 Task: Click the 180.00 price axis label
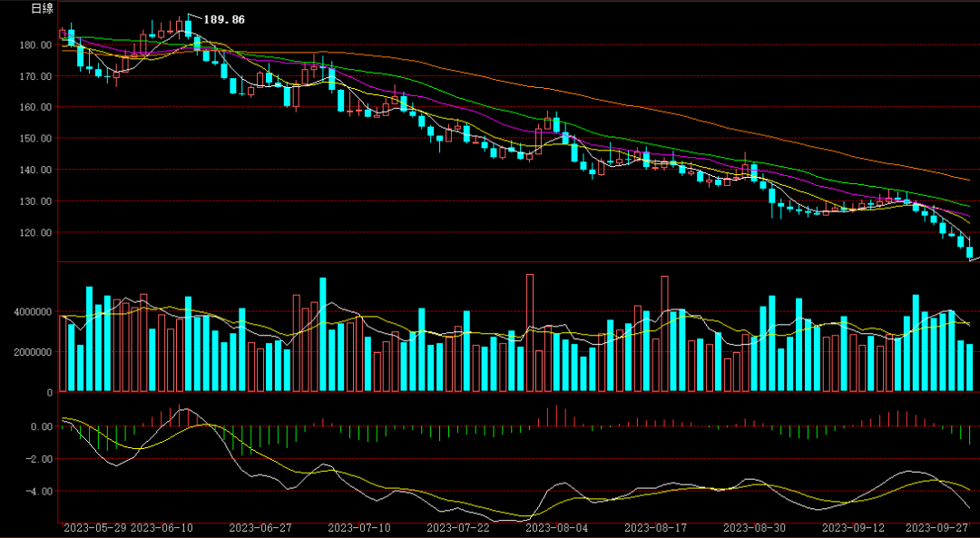point(34,45)
